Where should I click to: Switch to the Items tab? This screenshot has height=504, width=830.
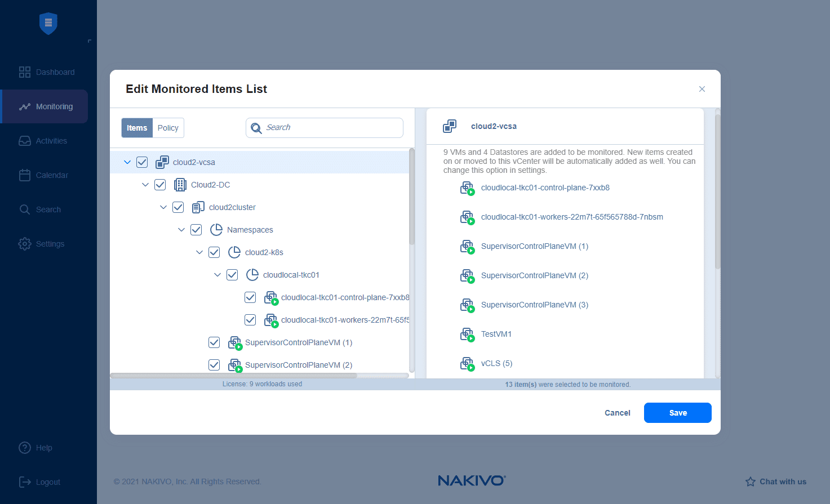pyautogui.click(x=137, y=128)
